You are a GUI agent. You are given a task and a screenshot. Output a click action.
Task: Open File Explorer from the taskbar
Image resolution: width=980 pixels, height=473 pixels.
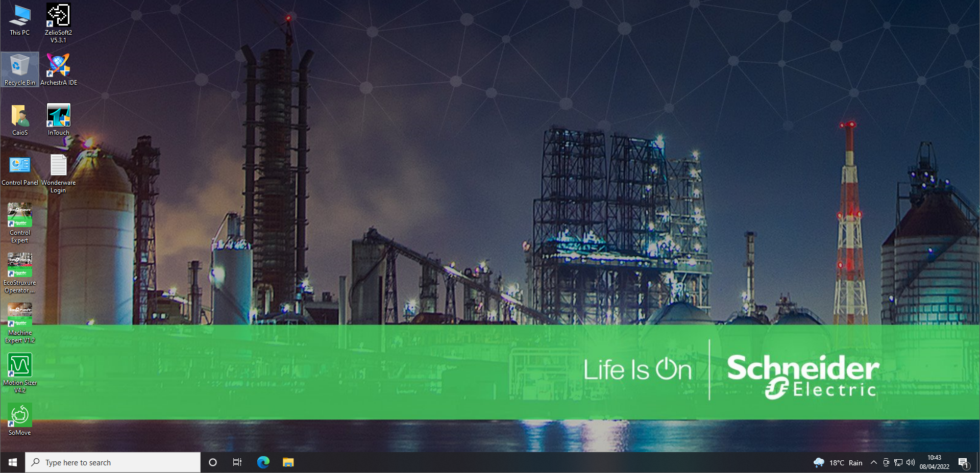(x=288, y=462)
